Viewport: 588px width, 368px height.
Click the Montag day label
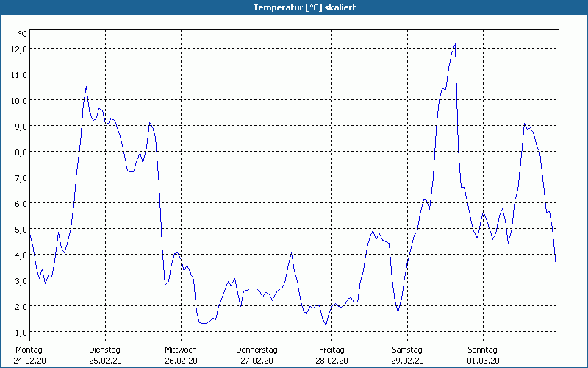click(29, 350)
